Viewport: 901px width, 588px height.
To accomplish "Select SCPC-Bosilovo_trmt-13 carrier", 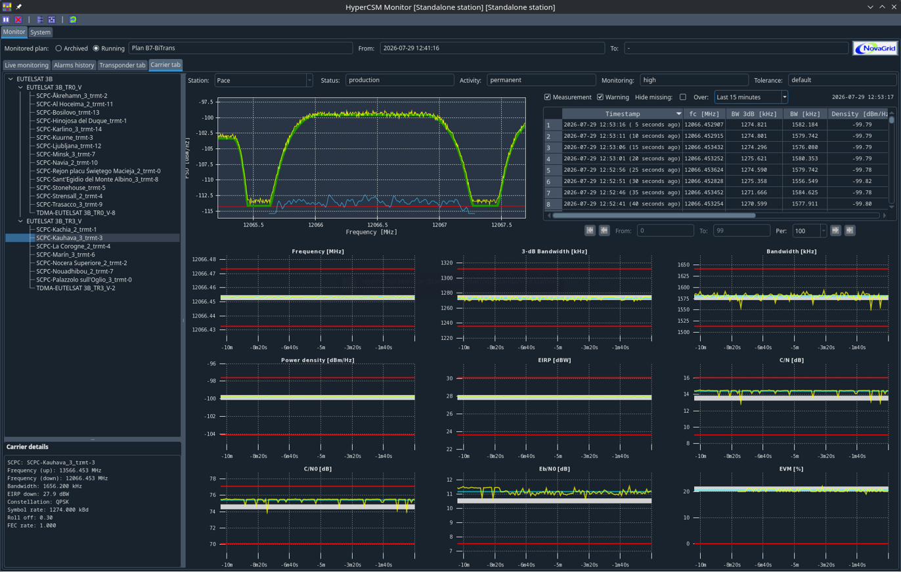I will click(x=68, y=112).
